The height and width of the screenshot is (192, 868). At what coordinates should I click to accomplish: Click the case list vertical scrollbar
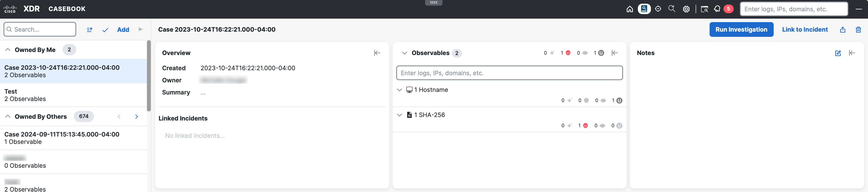pos(149,76)
